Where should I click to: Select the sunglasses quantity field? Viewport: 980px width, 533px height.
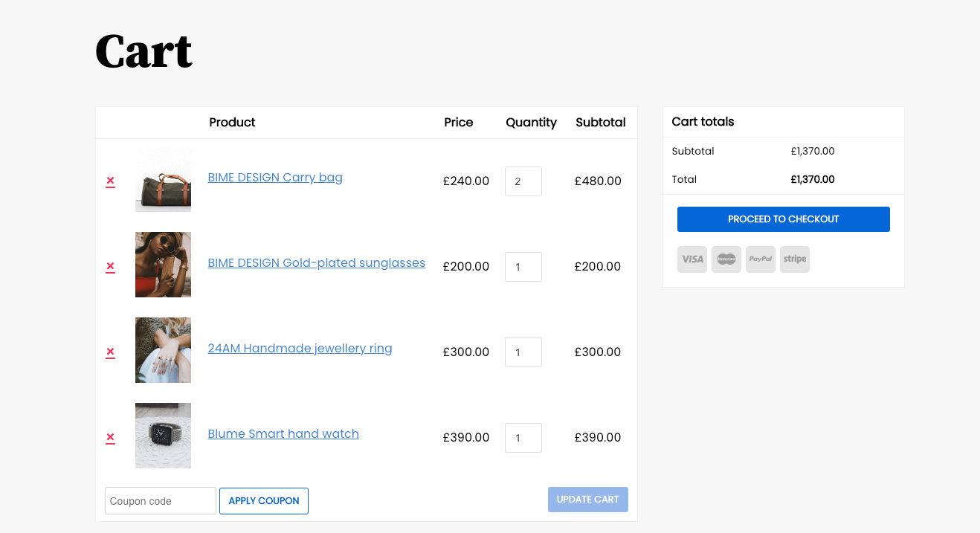pyautogui.click(x=523, y=267)
